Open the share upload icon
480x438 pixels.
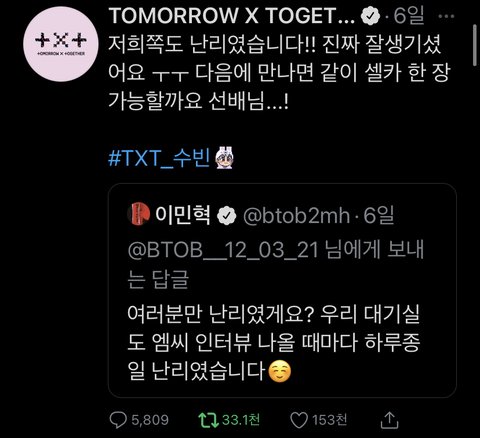coord(389,420)
